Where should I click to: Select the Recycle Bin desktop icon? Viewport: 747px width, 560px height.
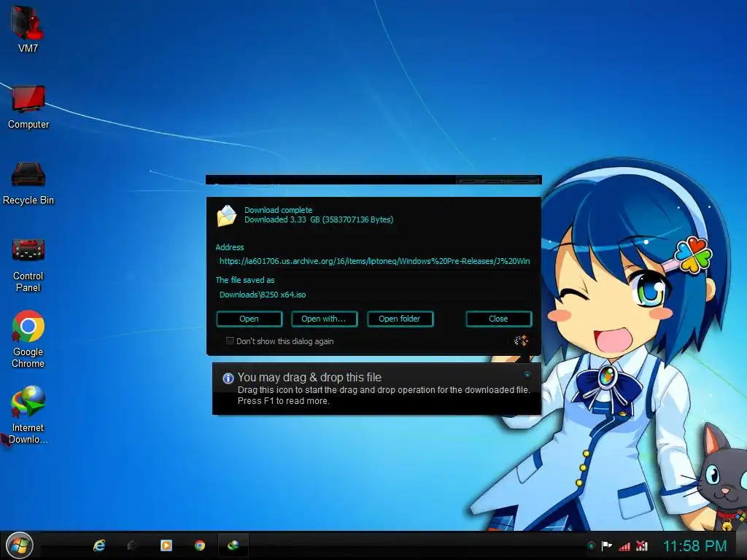click(x=28, y=183)
